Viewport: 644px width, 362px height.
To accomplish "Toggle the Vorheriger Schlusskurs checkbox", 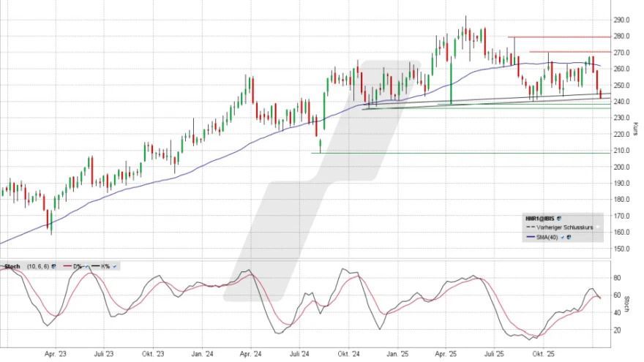I will [x=596, y=227].
